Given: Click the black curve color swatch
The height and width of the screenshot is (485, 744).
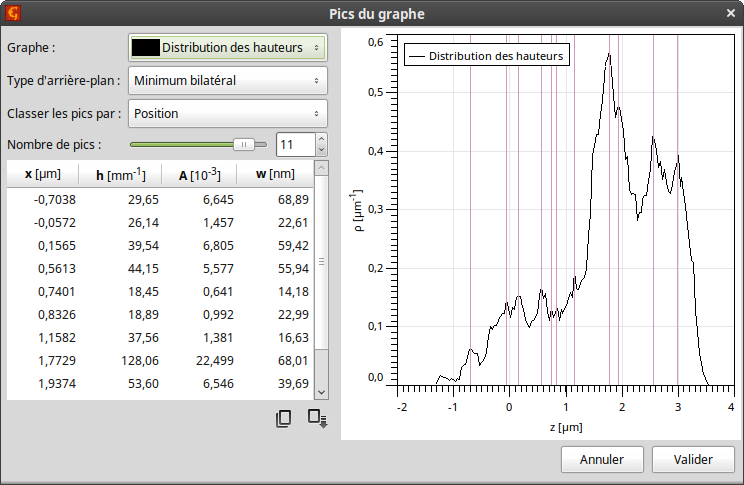Looking at the screenshot, I should click(146, 47).
